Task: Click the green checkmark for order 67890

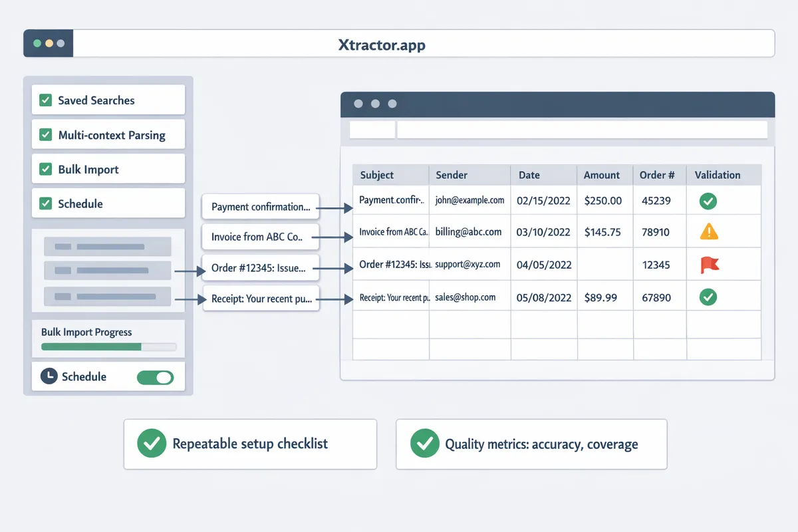Action: [x=708, y=297]
